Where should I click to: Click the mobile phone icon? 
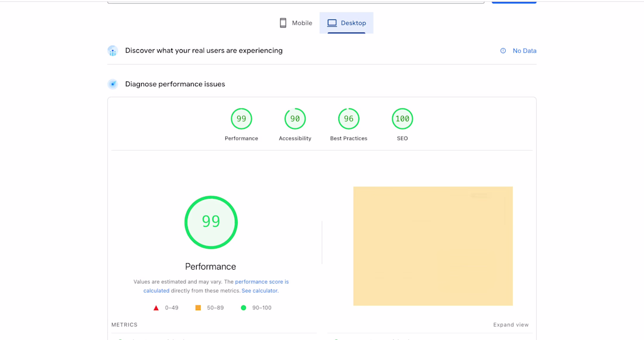(x=283, y=23)
